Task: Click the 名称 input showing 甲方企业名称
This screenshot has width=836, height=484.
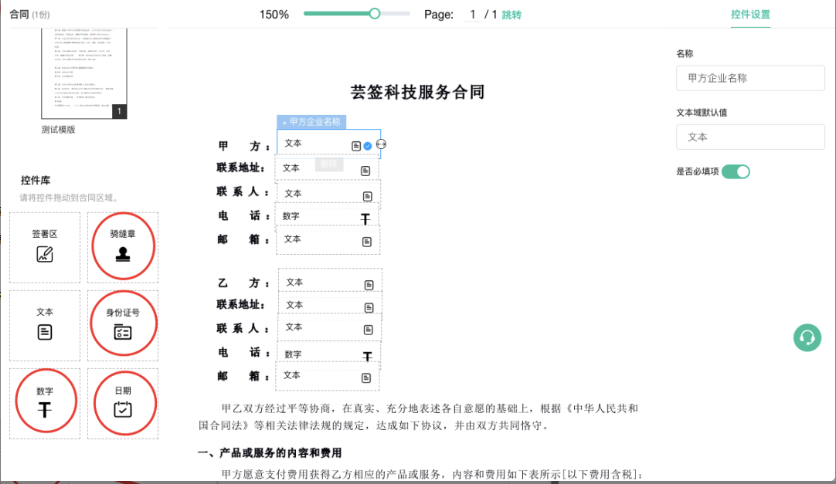Action: 749,78
